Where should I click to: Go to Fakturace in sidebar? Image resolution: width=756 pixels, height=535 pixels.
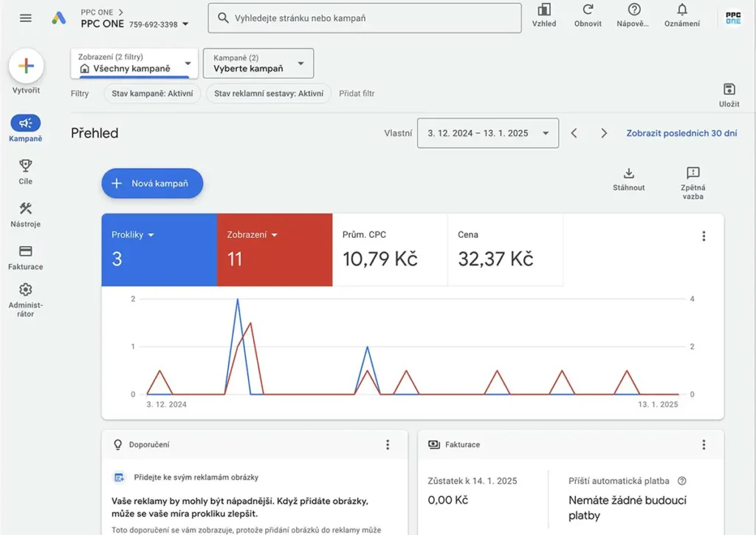click(x=26, y=252)
